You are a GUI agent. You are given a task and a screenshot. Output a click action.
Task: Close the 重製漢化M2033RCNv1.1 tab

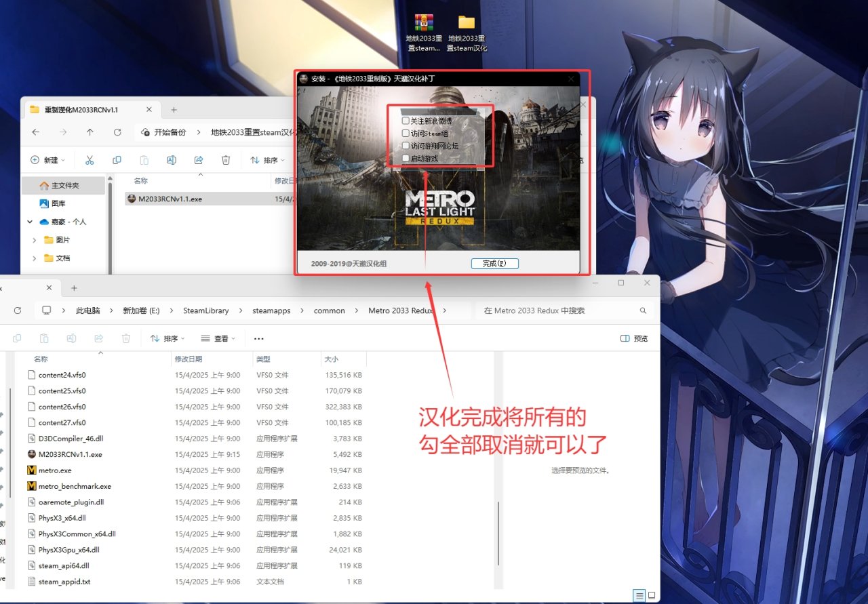point(149,110)
